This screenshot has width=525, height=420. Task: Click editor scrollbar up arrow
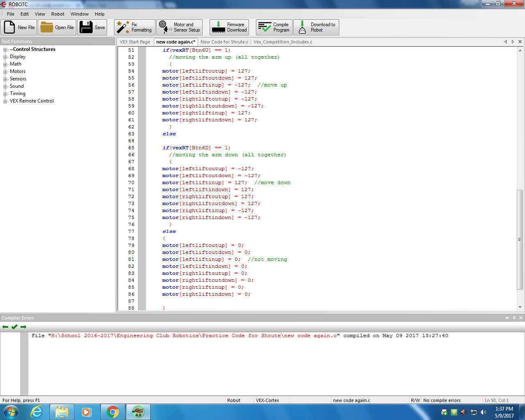[520, 50]
